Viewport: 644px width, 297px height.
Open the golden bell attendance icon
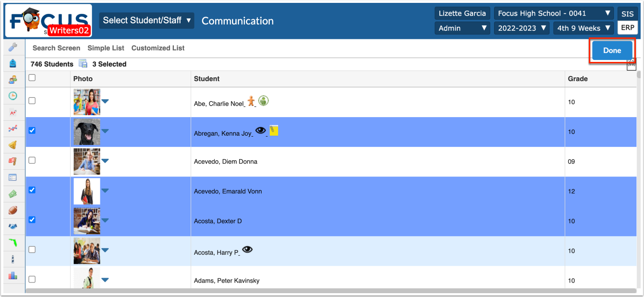pos(13,145)
